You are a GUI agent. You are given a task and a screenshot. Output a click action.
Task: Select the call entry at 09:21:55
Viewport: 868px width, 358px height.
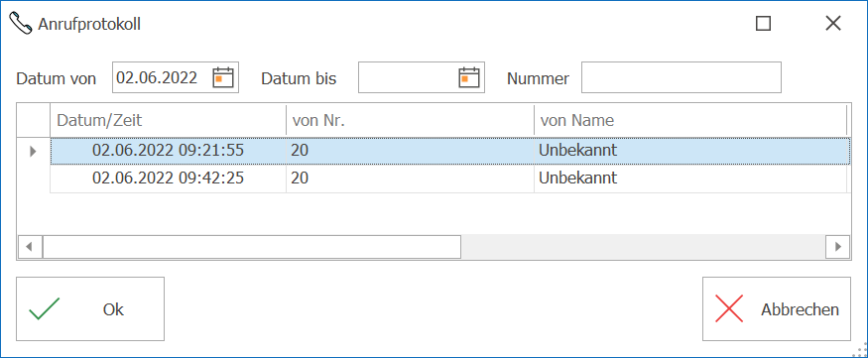[x=450, y=151]
